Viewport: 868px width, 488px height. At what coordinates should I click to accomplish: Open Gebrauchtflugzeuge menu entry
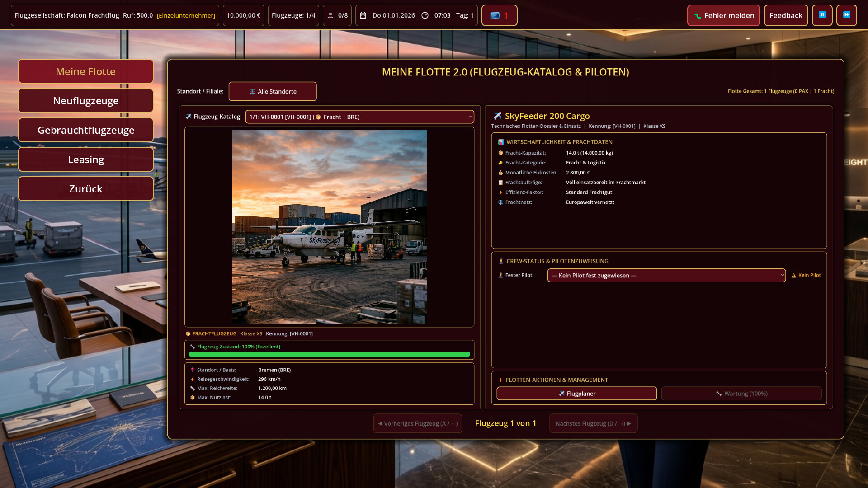tap(86, 130)
